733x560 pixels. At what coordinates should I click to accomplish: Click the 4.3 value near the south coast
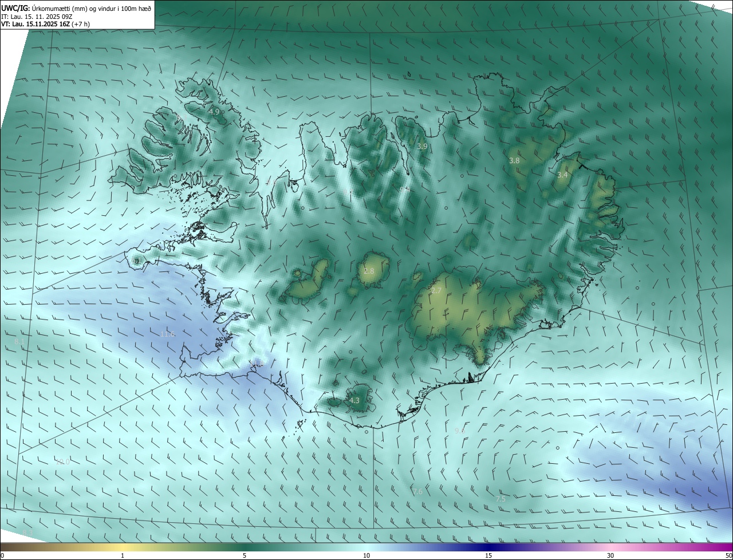354,401
